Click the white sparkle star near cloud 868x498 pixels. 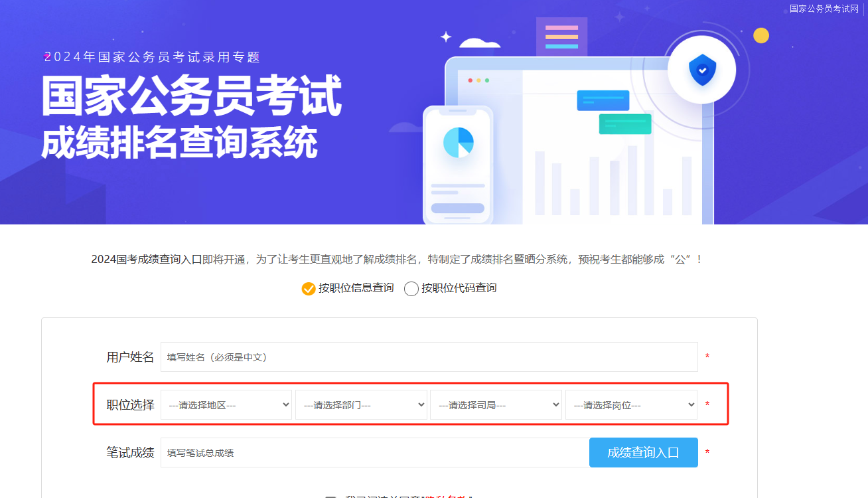pos(447,37)
